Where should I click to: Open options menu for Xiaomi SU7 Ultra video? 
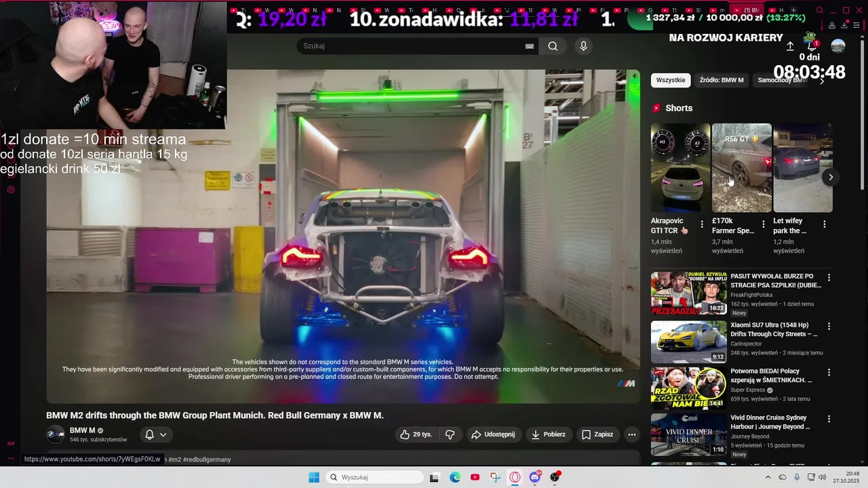coord(829,326)
